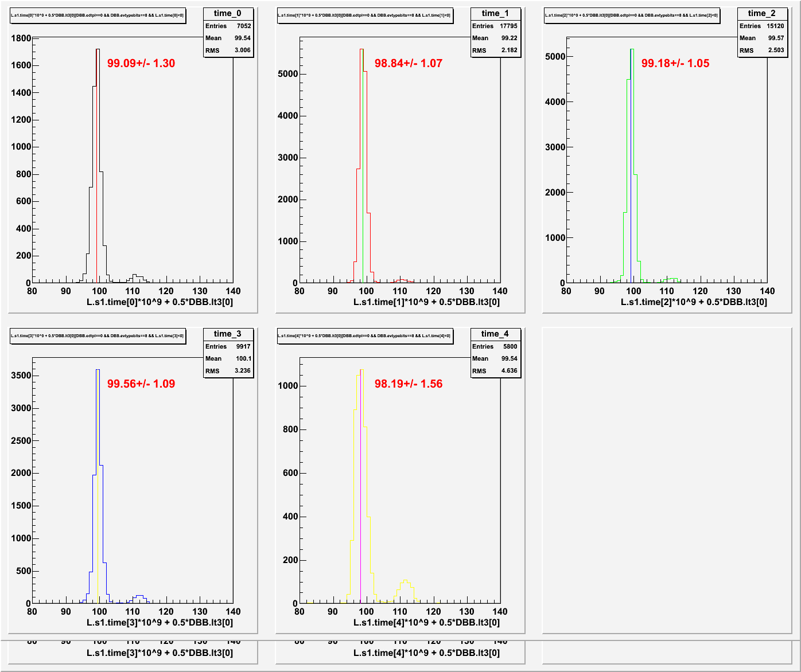Click RMS 2.503 in the time_2 stats box
801x672 pixels.
762,50
